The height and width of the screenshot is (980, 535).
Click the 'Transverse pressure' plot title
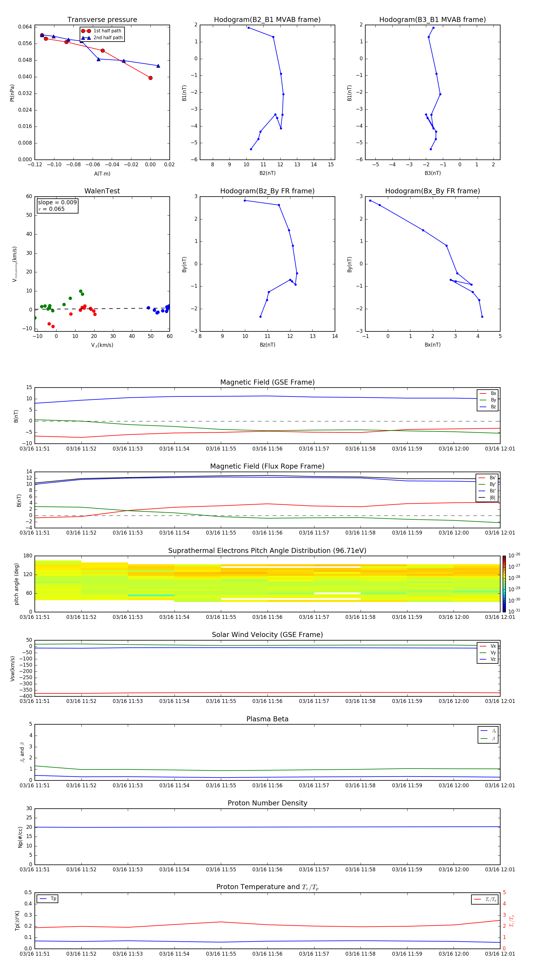(102, 19)
